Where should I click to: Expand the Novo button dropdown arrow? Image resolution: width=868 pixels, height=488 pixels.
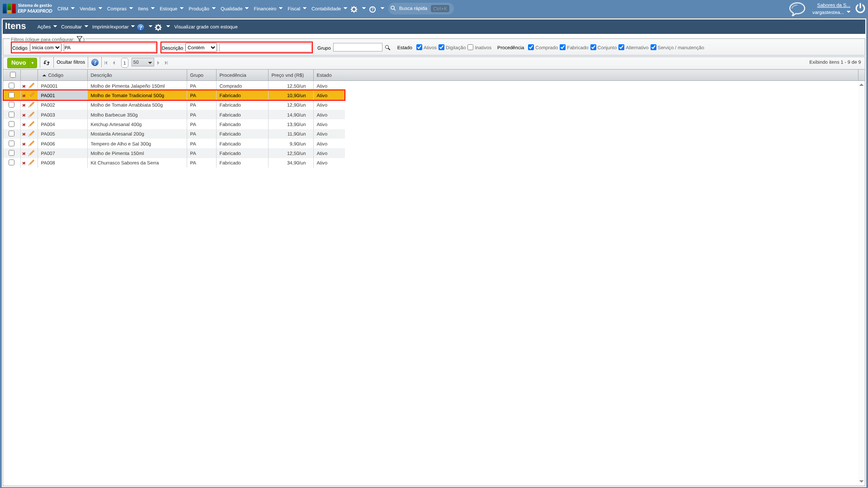pyautogui.click(x=33, y=63)
